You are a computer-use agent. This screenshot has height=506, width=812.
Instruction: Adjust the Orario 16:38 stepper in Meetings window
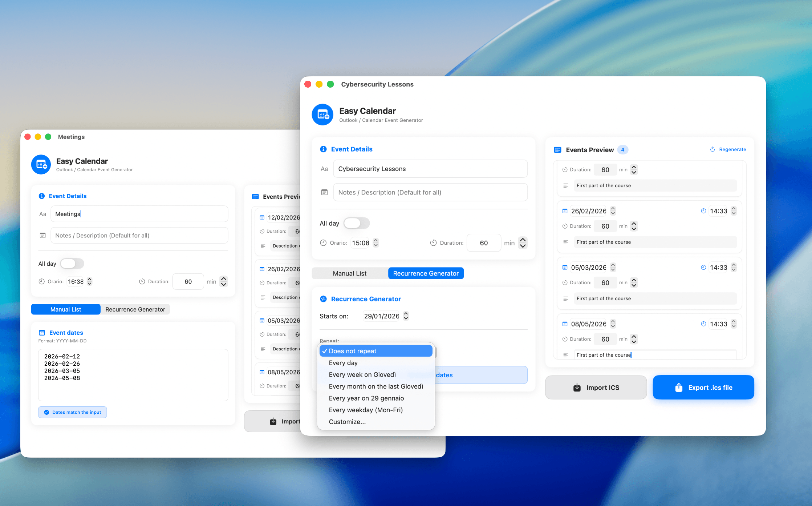[x=89, y=281]
